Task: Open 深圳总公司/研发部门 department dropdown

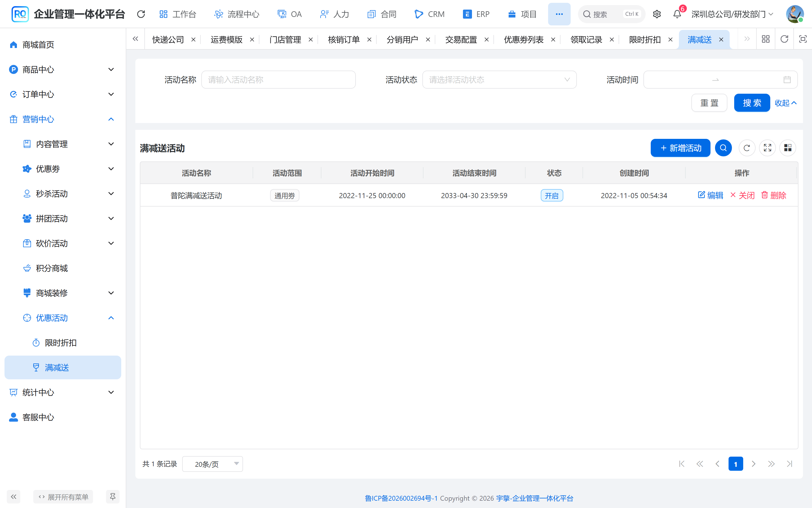Action: tap(732, 14)
